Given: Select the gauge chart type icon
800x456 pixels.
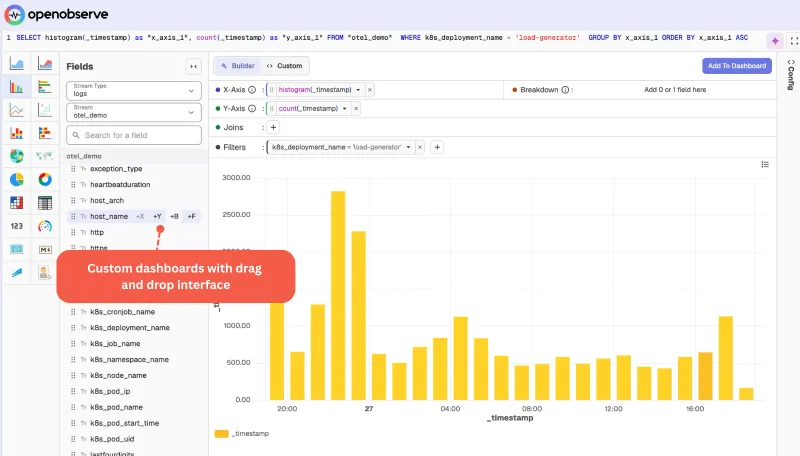Looking at the screenshot, I should point(45,226).
